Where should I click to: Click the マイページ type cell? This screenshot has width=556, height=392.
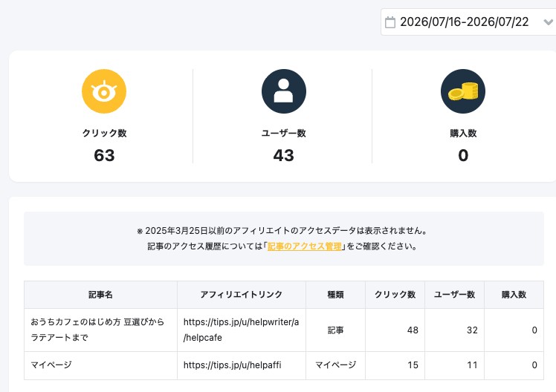[335, 365]
